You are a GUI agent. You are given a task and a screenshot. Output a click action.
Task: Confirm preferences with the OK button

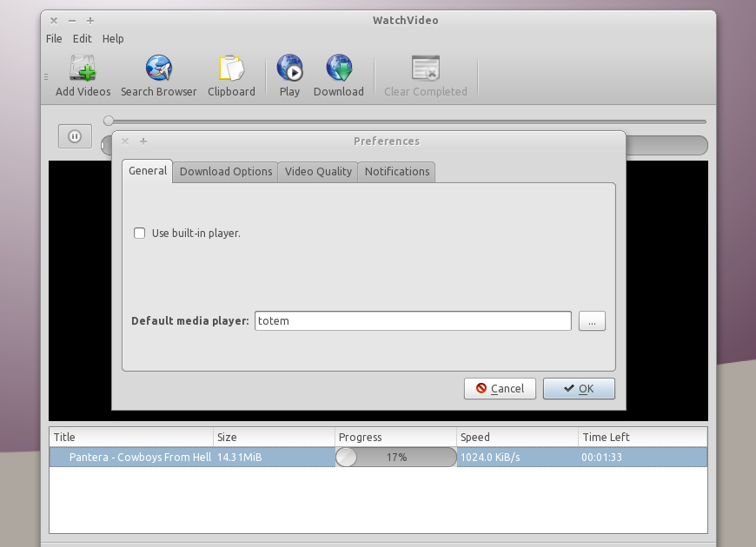pyautogui.click(x=579, y=388)
